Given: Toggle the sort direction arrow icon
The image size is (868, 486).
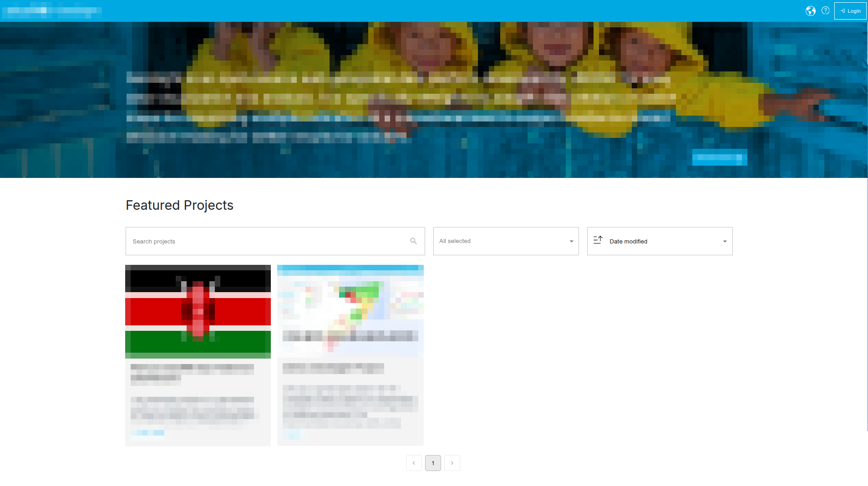Looking at the screenshot, I should pos(598,240).
